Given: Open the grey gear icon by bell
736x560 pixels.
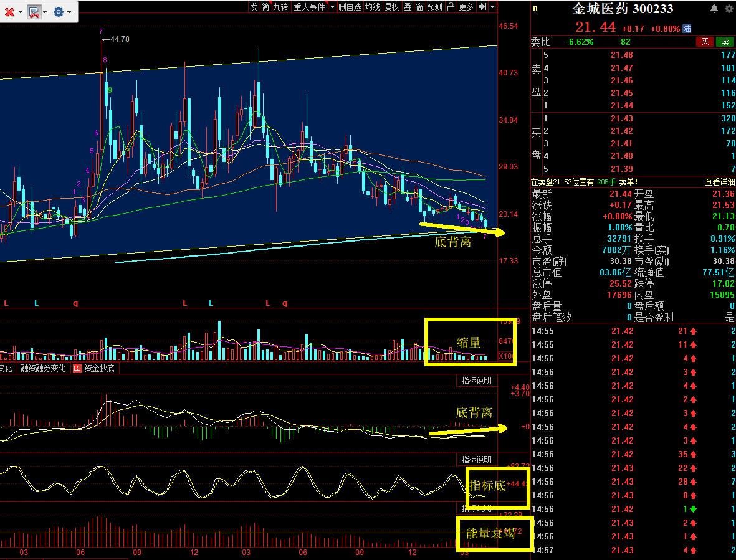Looking at the screenshot, I should [729, 9].
